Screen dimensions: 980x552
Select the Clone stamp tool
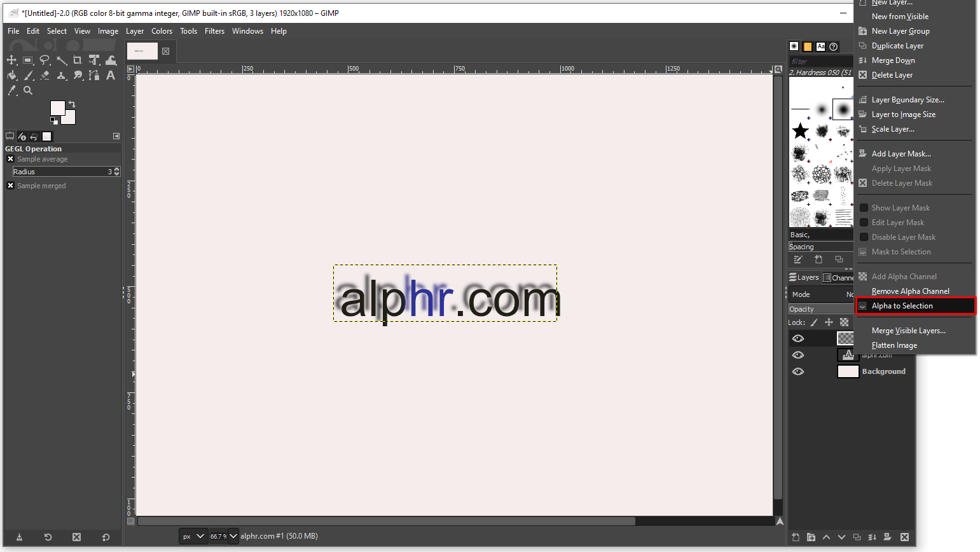click(x=61, y=76)
